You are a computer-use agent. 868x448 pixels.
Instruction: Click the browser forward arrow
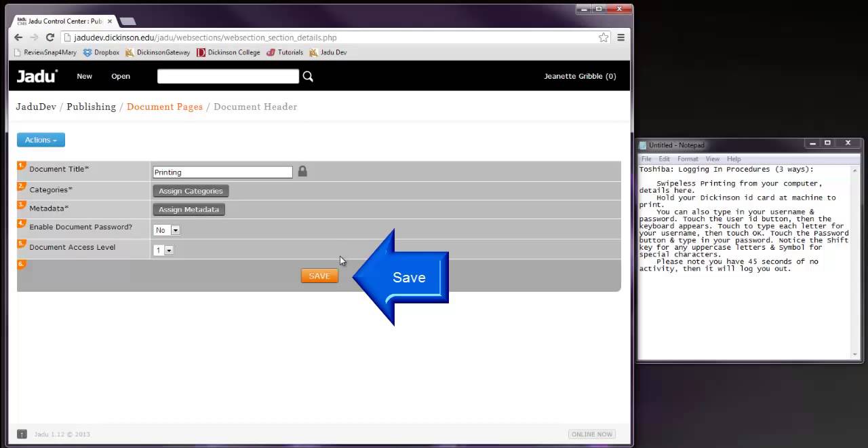pyautogui.click(x=34, y=37)
